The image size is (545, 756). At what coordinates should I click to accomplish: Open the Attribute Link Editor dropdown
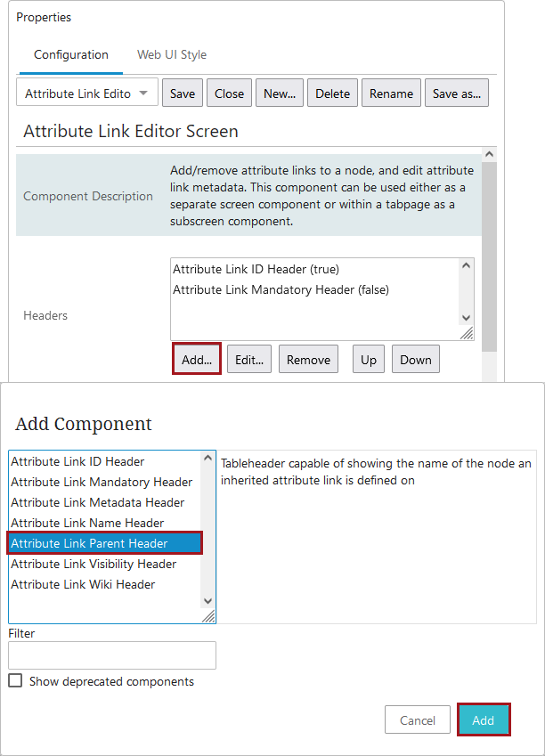[x=87, y=93]
